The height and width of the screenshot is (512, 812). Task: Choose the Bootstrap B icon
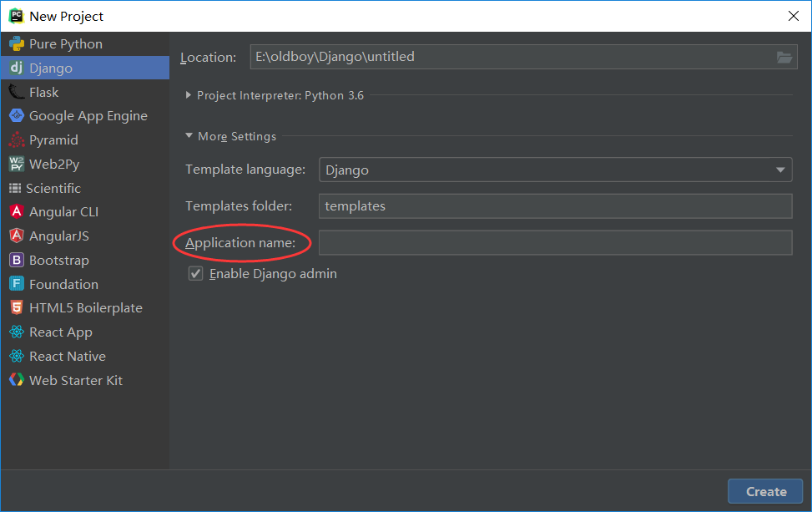[17, 260]
